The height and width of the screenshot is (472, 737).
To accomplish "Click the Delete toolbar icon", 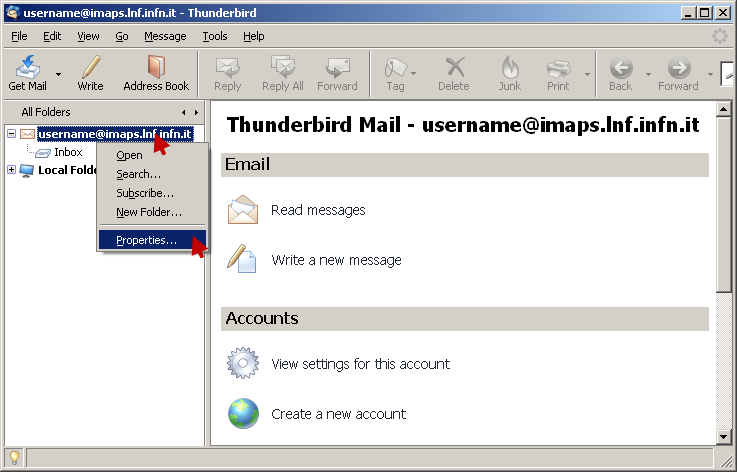I will point(455,67).
